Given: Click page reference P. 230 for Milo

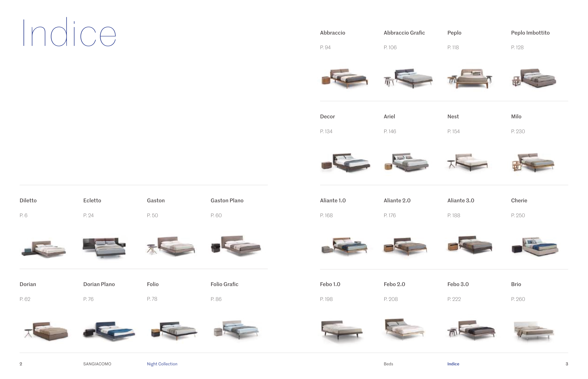Looking at the screenshot, I should pos(518,132).
